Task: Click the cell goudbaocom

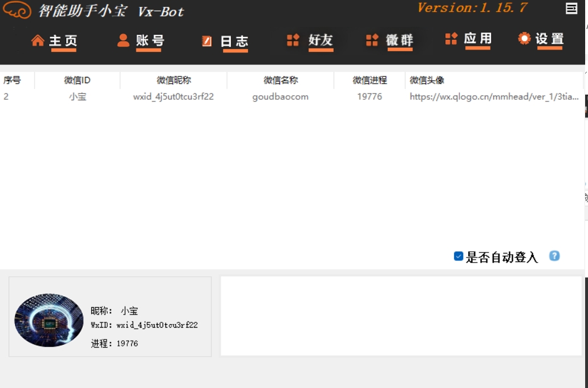Action: (281, 97)
